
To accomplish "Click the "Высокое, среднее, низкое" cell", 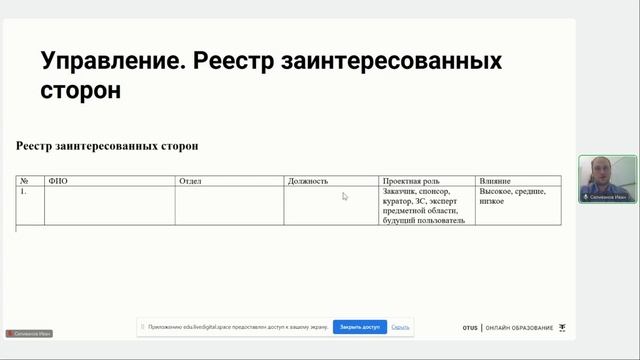I will 518,206.
